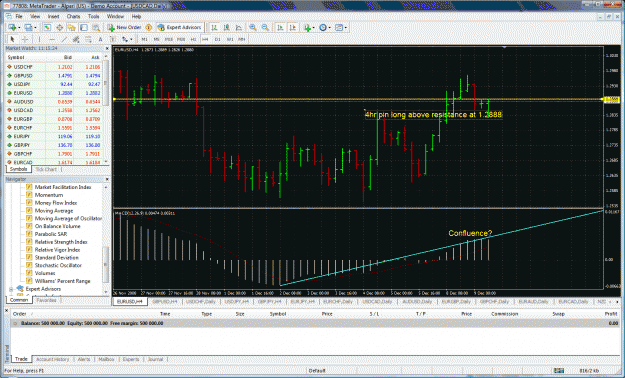Open the Journal tab in Terminal
The width and height of the screenshot is (625, 378).
(x=155, y=359)
